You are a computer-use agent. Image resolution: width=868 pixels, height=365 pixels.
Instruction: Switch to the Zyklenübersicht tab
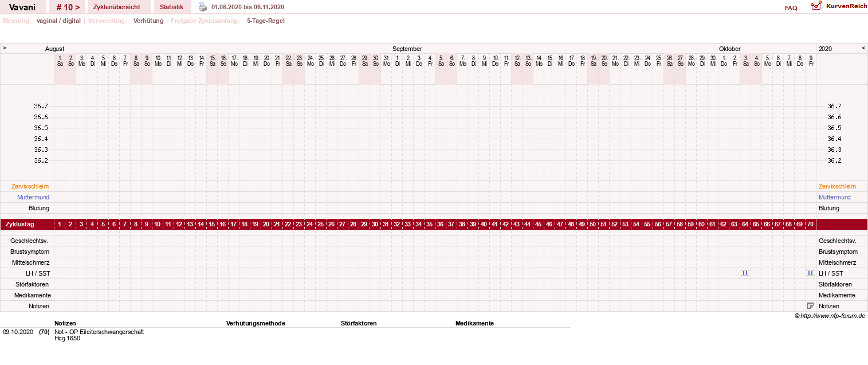pyautogui.click(x=116, y=7)
